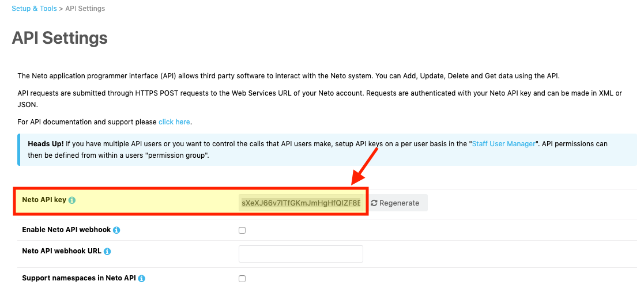This screenshot has width=644, height=300.
Task: Open info tooltip for Enable Neto API webhook
Action: (116, 230)
